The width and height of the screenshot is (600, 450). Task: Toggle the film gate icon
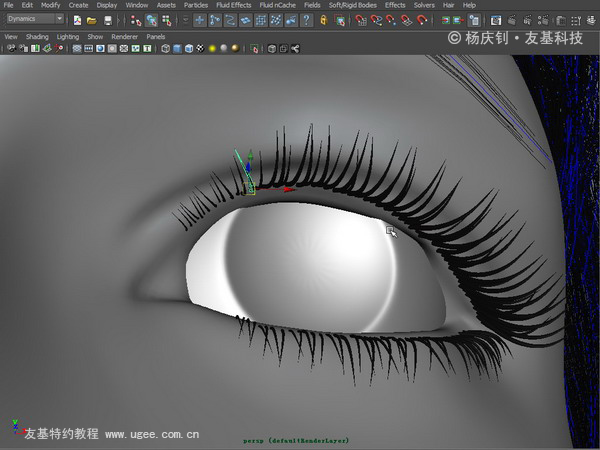click(88, 48)
